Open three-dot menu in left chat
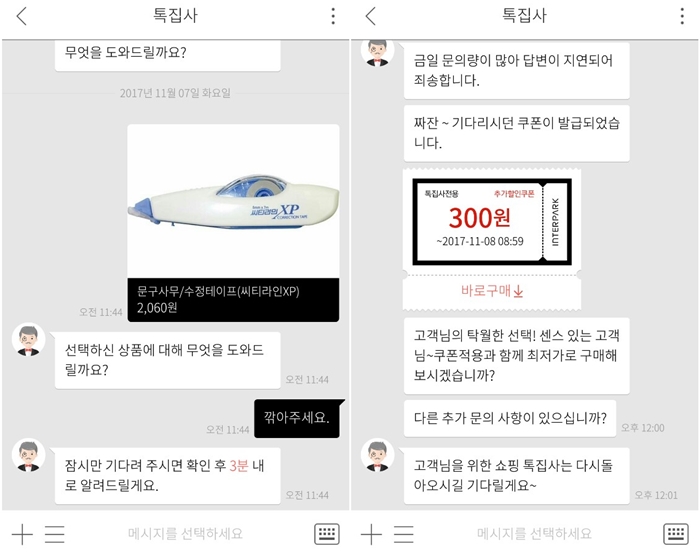This screenshot has height=560, width=700. 333,17
